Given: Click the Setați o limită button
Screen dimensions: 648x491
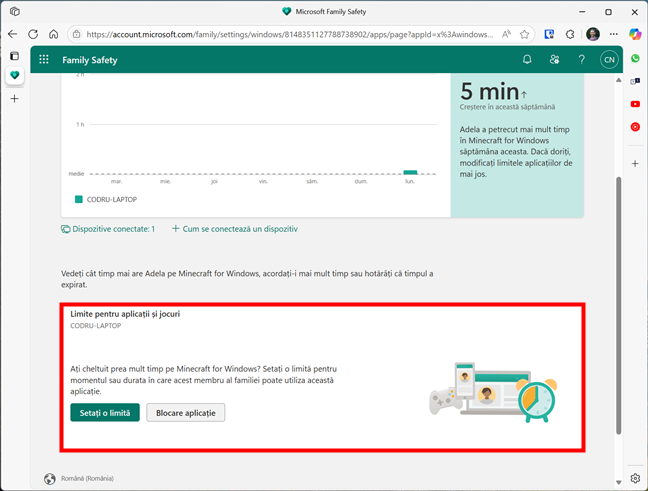Looking at the screenshot, I should pos(105,412).
